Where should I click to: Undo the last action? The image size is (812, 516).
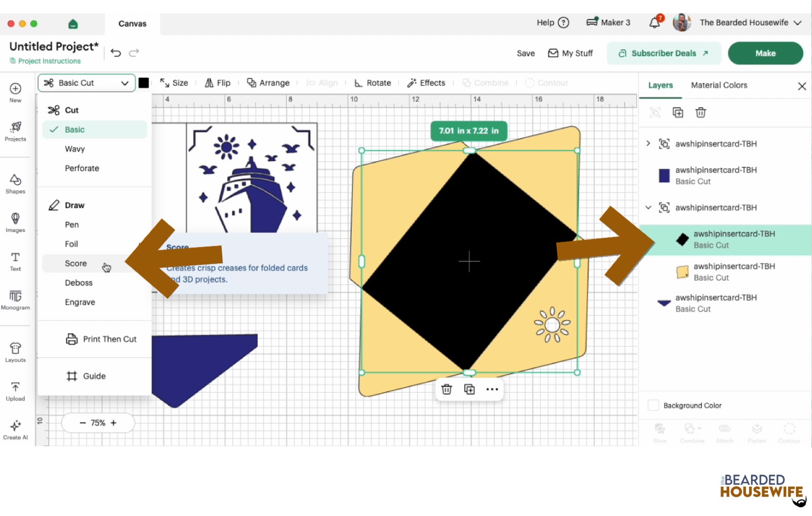coord(116,53)
